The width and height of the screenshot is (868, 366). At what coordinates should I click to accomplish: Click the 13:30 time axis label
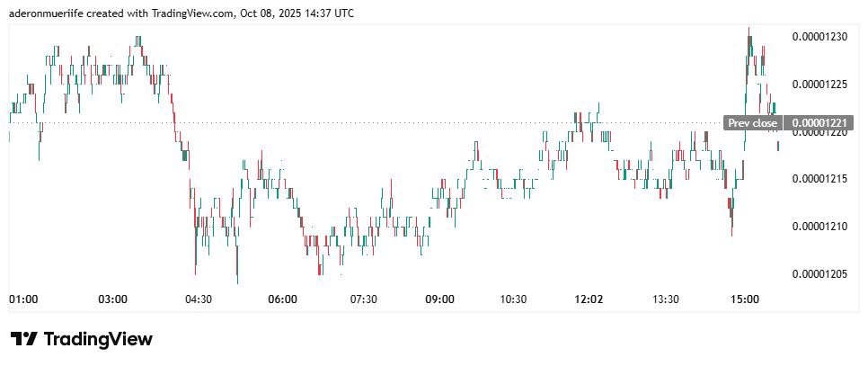[x=666, y=299]
